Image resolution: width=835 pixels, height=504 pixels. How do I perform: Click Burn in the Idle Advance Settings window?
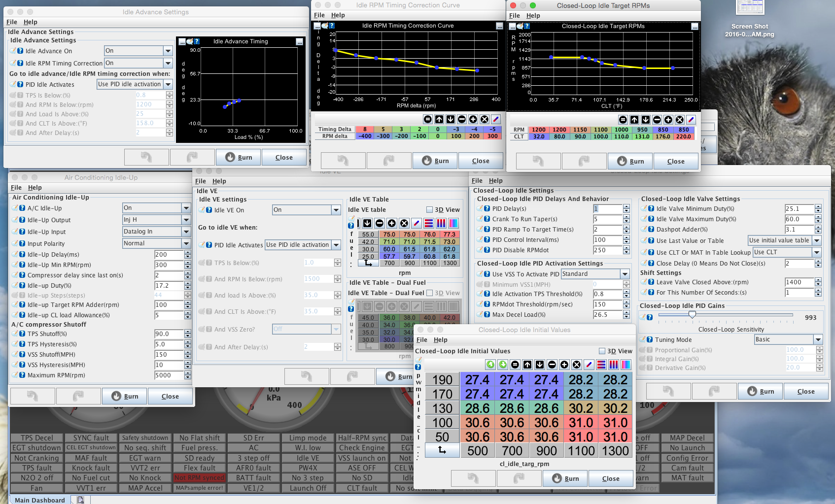[239, 158]
